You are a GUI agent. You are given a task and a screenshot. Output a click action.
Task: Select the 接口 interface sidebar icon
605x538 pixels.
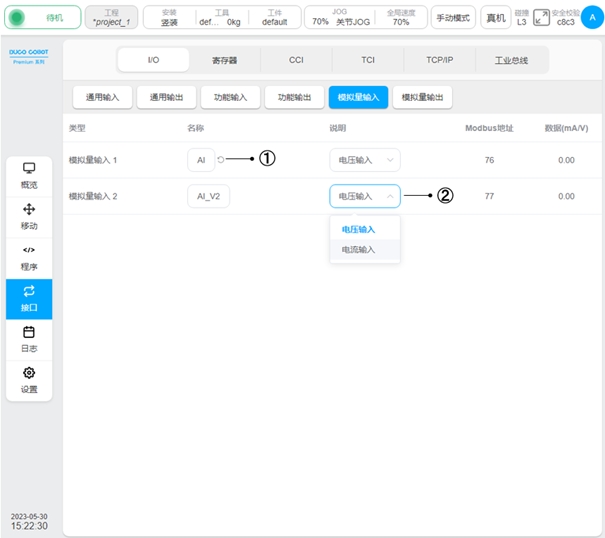pos(29,298)
